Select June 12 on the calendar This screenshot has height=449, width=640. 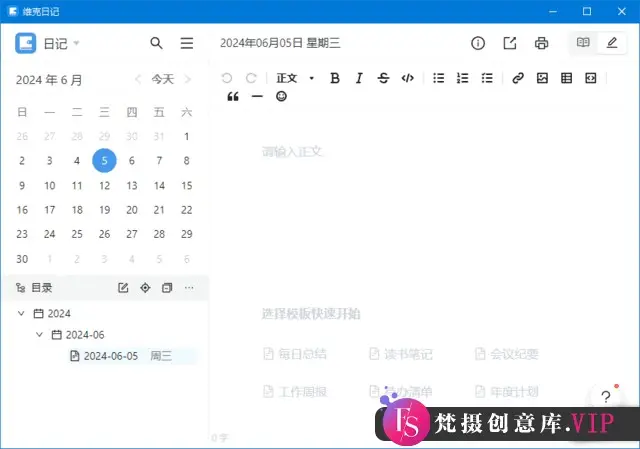104,186
